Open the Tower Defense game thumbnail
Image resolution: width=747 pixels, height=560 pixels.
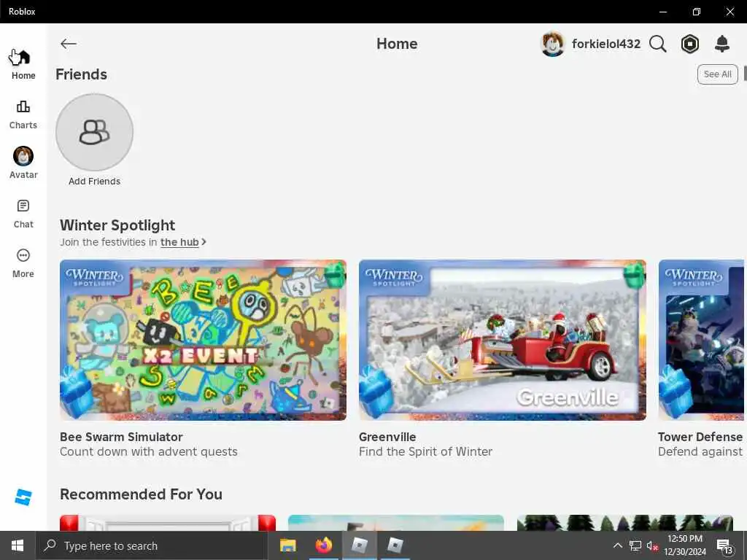click(x=701, y=340)
